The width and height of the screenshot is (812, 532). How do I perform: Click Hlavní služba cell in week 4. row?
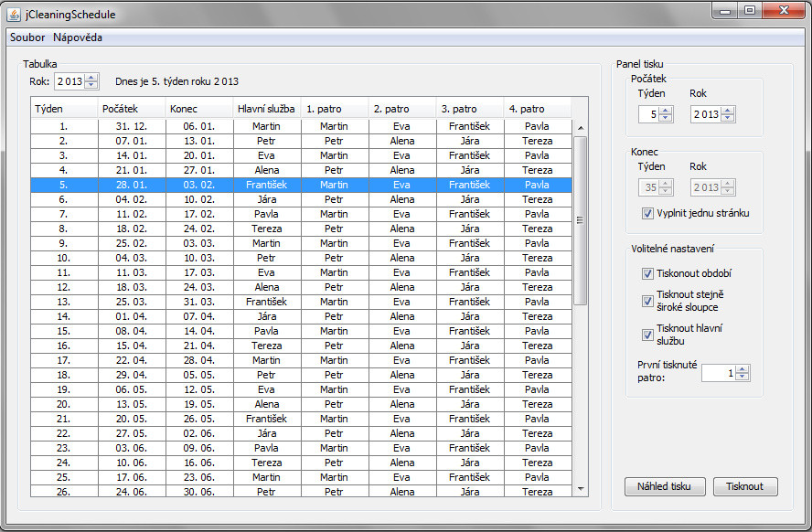267,170
